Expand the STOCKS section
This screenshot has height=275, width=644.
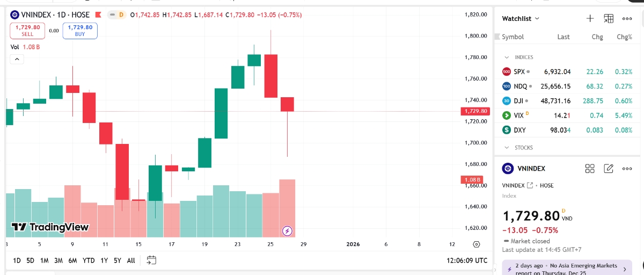point(506,148)
